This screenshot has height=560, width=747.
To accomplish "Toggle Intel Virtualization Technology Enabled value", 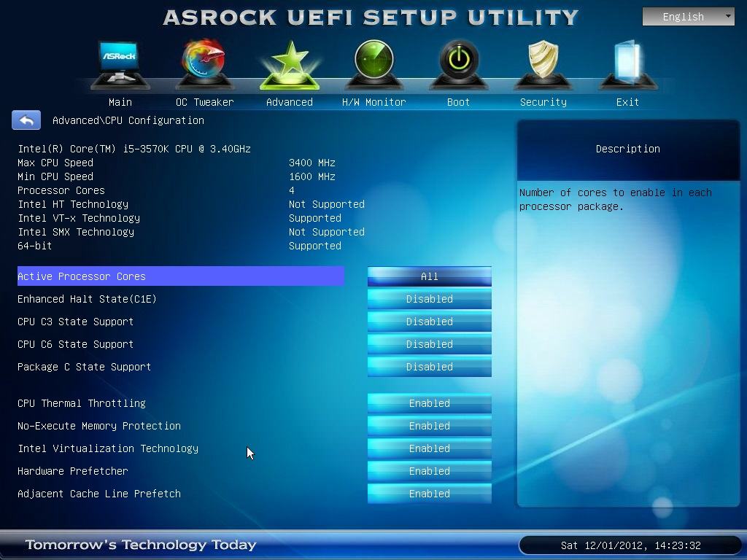I will click(429, 448).
